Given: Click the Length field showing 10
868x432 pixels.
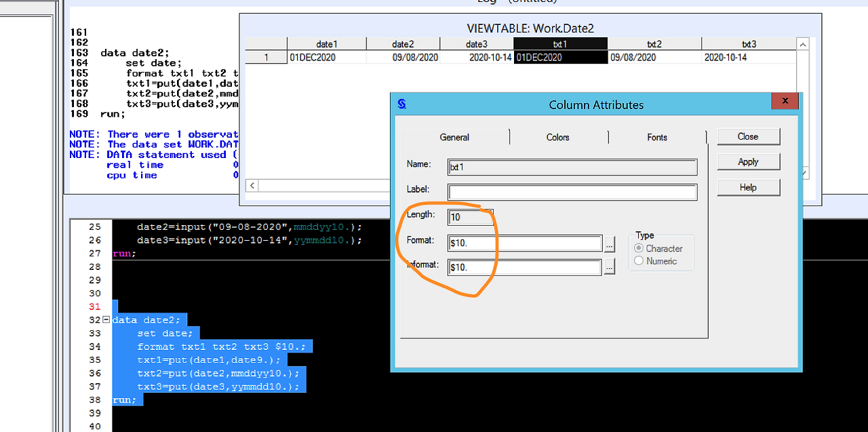Looking at the screenshot, I should tap(470, 217).
